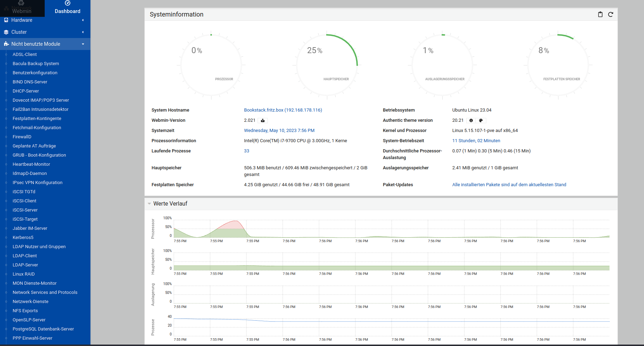644x346 pixels.
Task: Click the Hardware hard-disk icon
Action: [6, 20]
